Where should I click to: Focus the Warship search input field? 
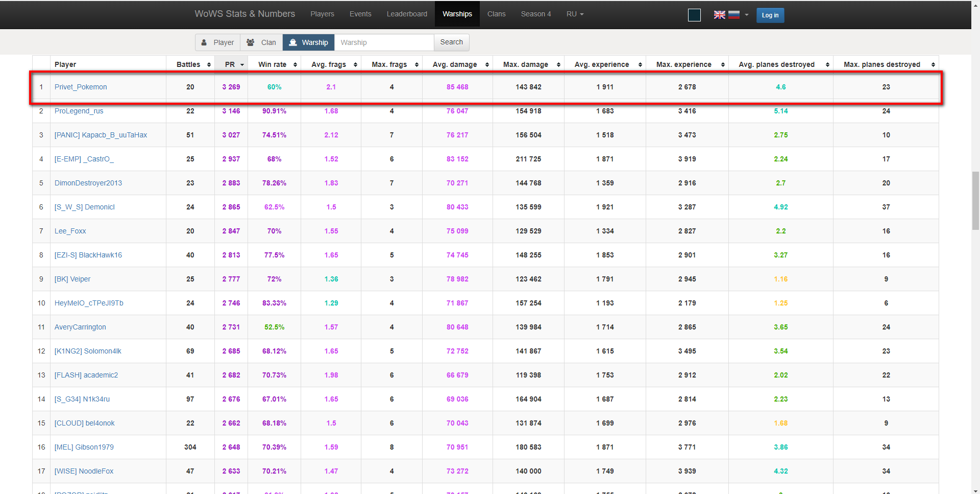(384, 42)
